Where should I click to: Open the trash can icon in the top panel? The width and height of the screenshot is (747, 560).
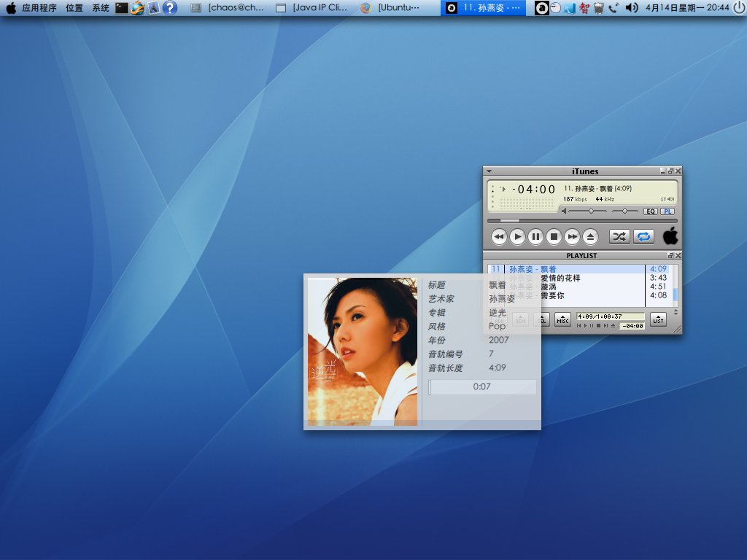(x=599, y=7)
